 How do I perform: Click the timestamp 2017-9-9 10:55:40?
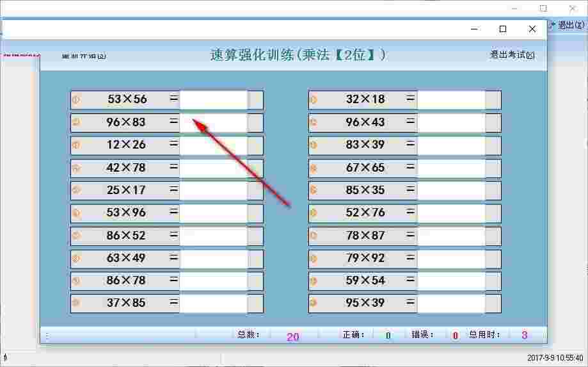coord(555,357)
